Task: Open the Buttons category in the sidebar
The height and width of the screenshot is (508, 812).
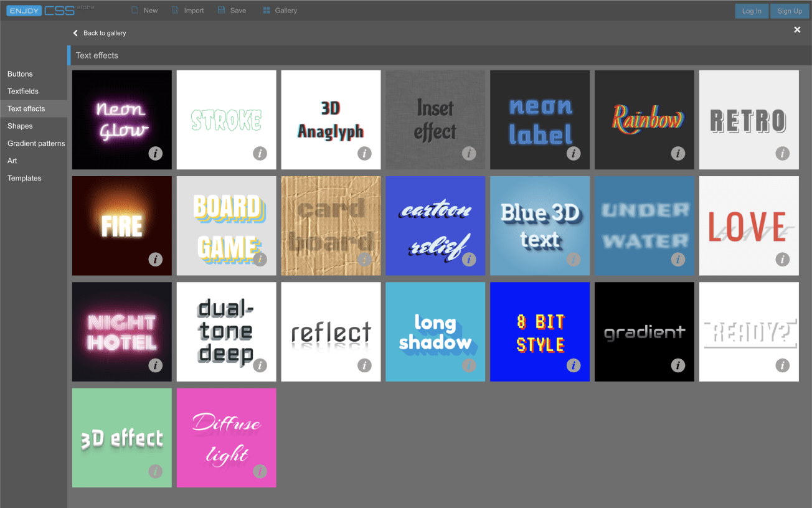Action: point(20,74)
